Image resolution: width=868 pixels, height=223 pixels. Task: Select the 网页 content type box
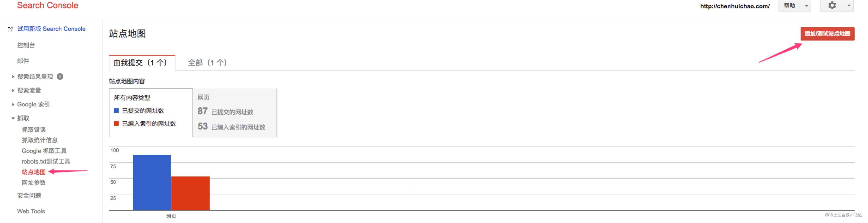click(x=235, y=113)
